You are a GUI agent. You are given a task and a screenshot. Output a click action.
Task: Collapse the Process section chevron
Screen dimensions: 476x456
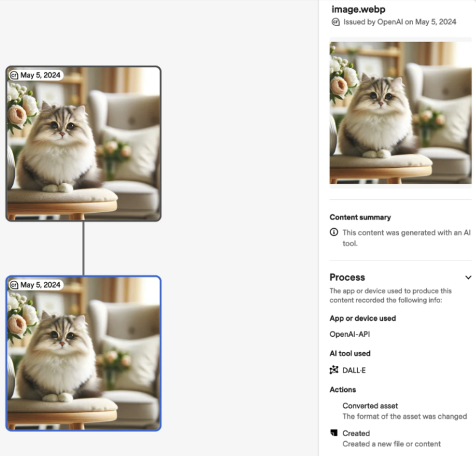tap(468, 278)
